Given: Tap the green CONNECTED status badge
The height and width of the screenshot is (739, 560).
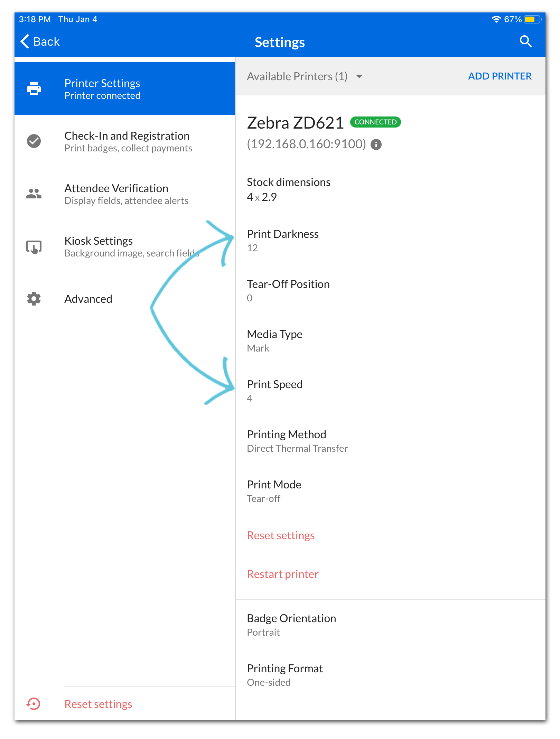Looking at the screenshot, I should [x=375, y=122].
